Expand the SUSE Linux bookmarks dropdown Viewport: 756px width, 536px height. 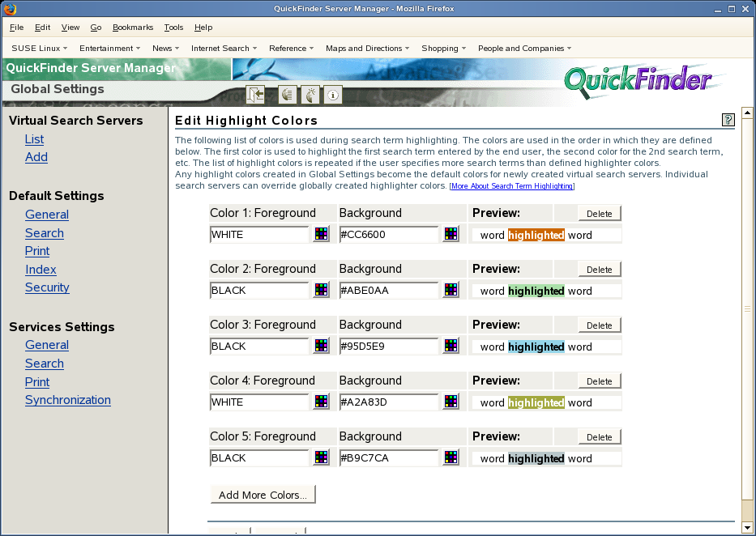click(40, 48)
